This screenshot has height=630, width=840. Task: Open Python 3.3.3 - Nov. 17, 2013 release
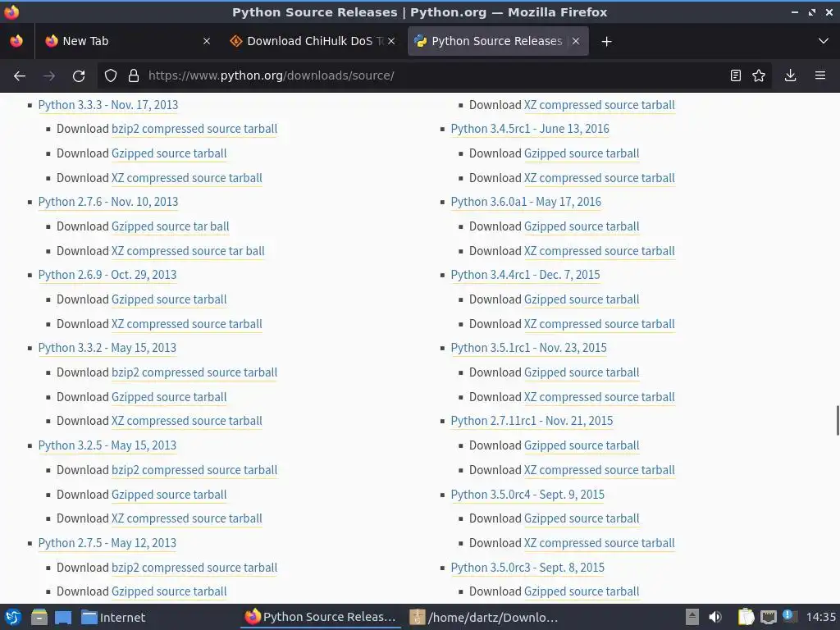108,105
